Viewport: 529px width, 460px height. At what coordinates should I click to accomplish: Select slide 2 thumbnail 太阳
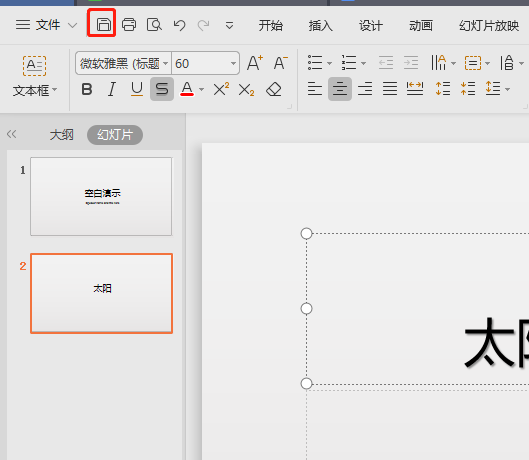[102, 293]
